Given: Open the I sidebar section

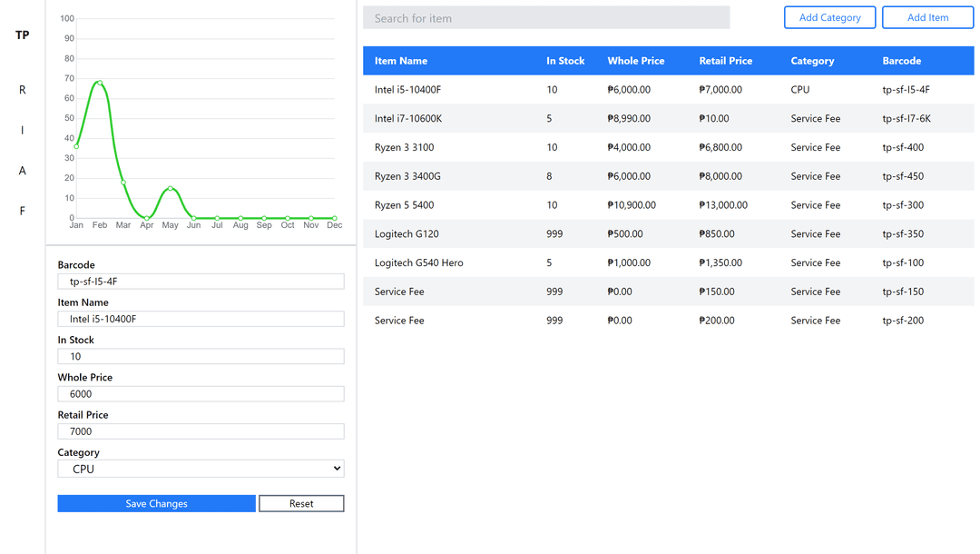Looking at the screenshot, I should tap(23, 131).
